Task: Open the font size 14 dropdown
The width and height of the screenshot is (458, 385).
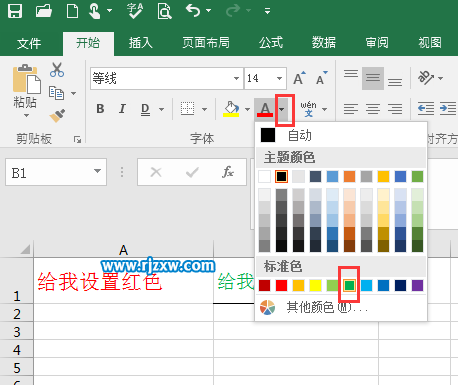Action: point(279,78)
